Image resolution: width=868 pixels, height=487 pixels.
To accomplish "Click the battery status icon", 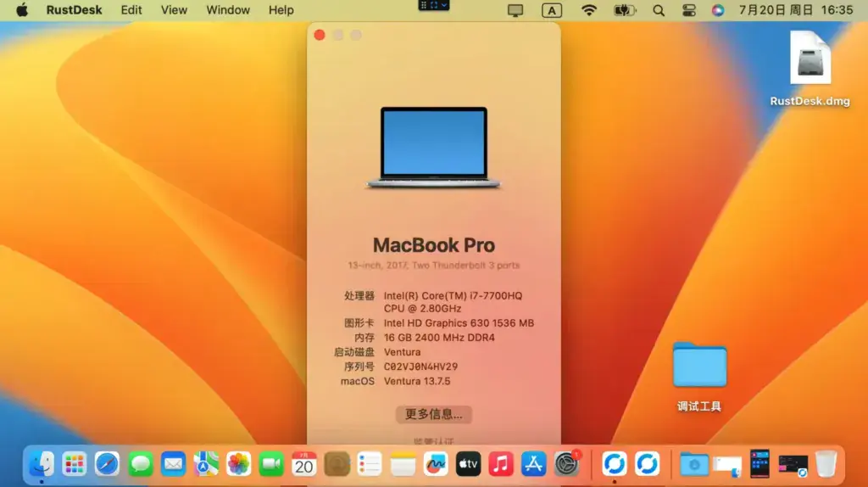I will click(x=625, y=10).
